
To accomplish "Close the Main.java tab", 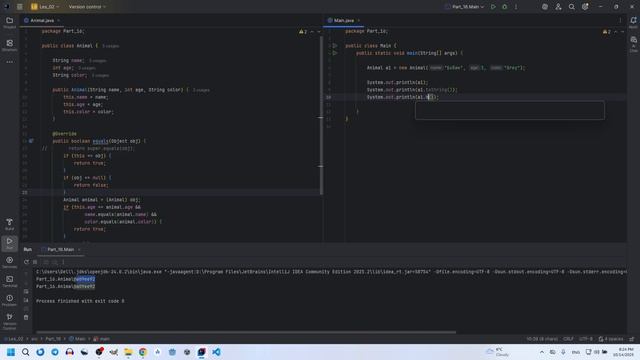I will point(359,20).
